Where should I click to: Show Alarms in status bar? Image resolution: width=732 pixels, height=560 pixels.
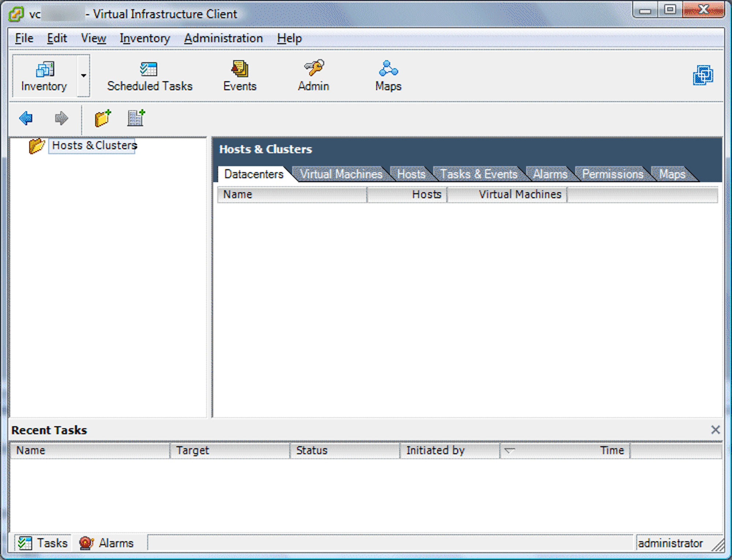(x=107, y=543)
